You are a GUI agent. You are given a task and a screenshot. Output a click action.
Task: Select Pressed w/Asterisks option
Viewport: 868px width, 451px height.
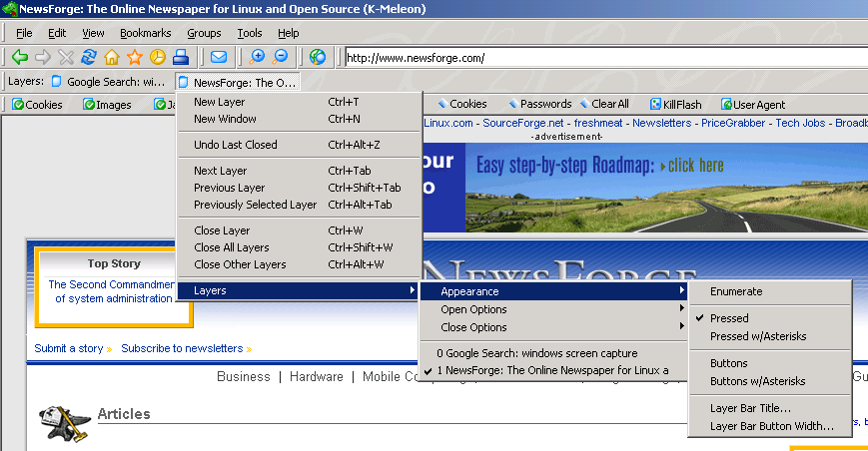[770, 336]
